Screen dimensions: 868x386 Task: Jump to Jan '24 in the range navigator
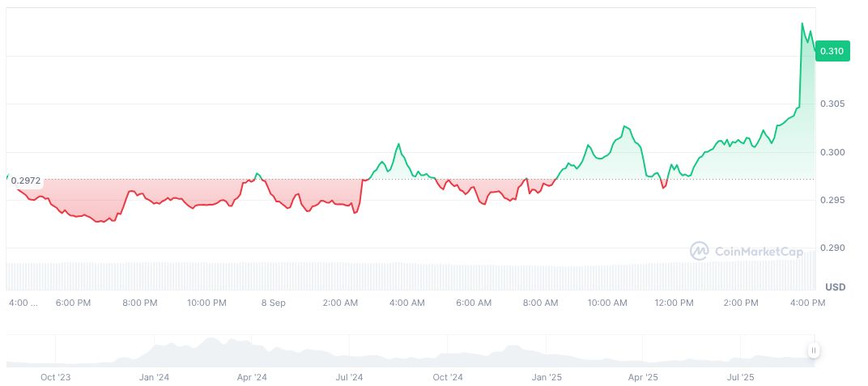[x=154, y=377]
